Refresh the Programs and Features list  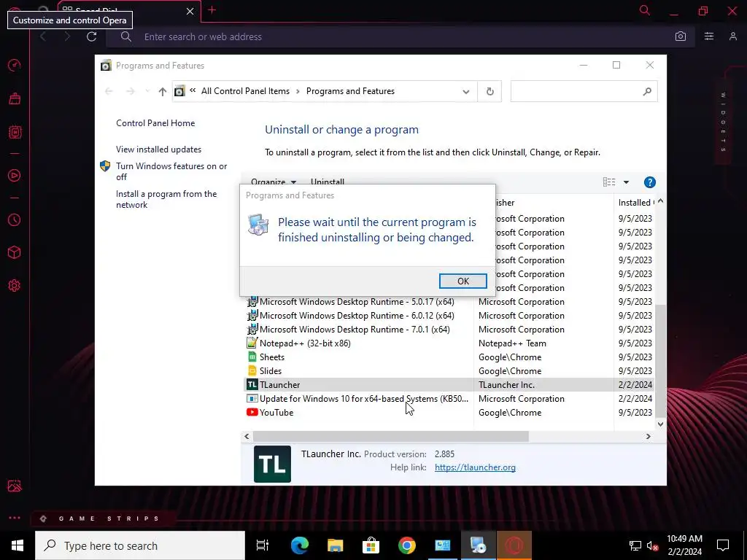click(x=489, y=91)
